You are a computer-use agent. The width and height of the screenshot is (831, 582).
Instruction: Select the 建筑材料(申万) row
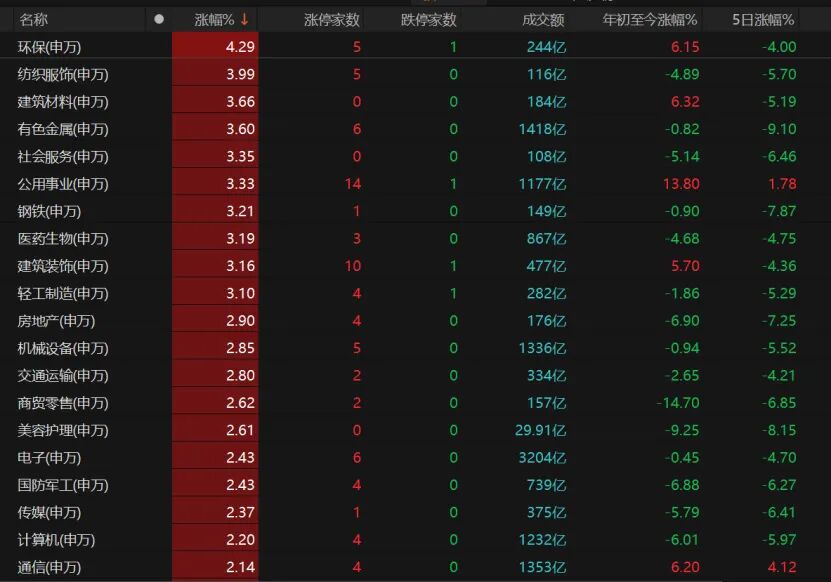[416, 102]
